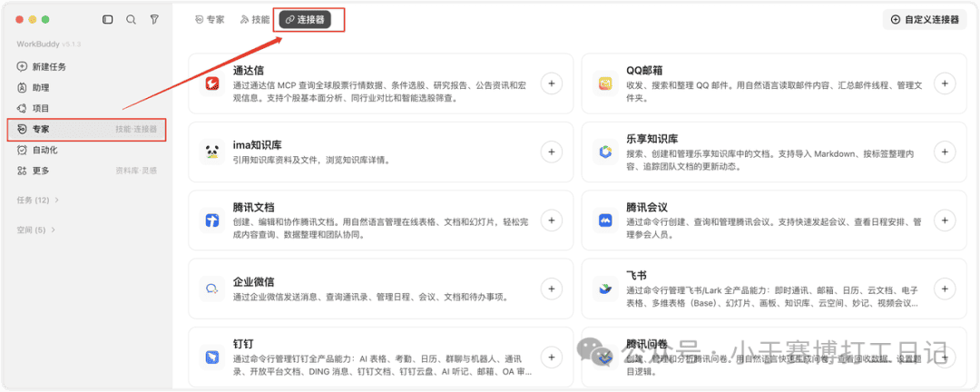The image size is (980, 392).
Task: Click the QQ邮箱 app icon
Action: tap(605, 83)
